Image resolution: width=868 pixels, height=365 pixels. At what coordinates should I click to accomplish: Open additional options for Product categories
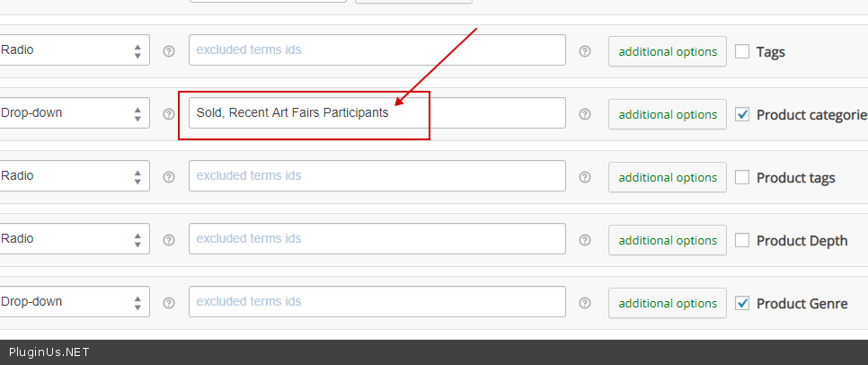[667, 114]
